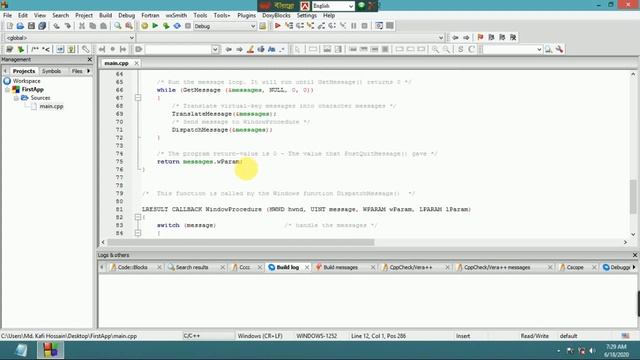Run the program with the green arrow
The height and width of the screenshot is (360, 640).
tap(155, 26)
